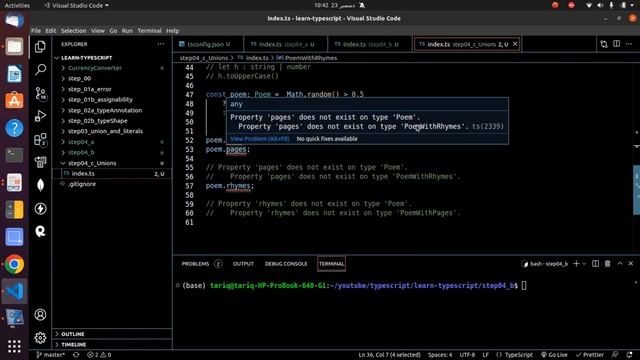Image resolution: width=640 pixels, height=360 pixels.
Task: Open the MongoDB leaf icon view
Action: 40,185
